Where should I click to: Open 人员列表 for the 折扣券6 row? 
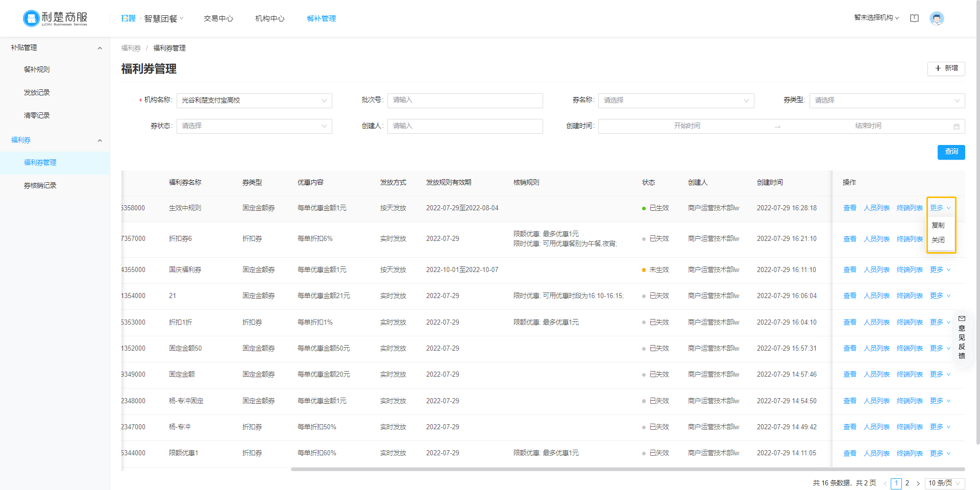[x=876, y=239]
